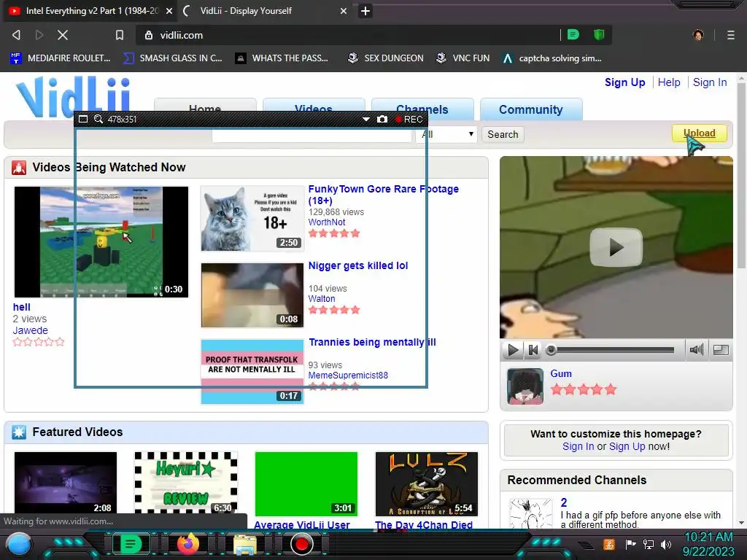Viewport: 747px width, 560px height.
Task: Open the Help link
Action: coord(669,82)
